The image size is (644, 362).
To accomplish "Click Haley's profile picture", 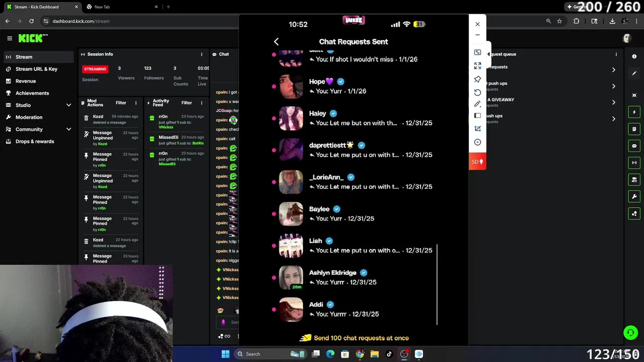I will coord(291,118).
